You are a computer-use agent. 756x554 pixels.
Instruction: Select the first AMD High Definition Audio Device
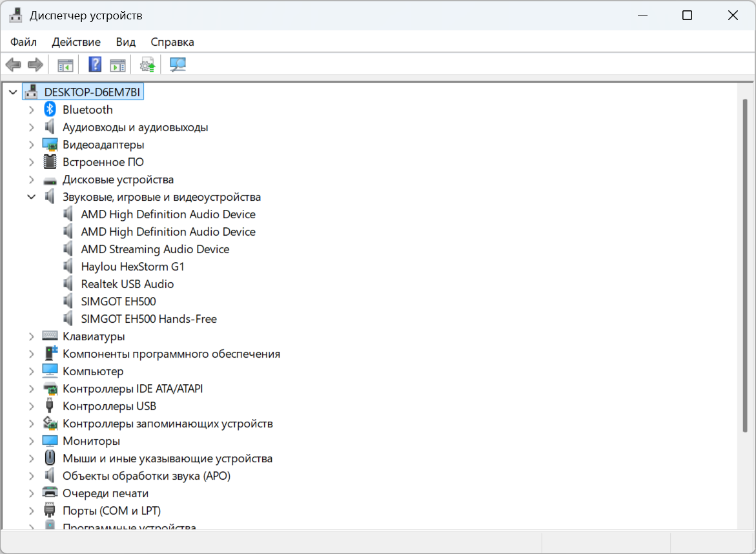tap(169, 214)
